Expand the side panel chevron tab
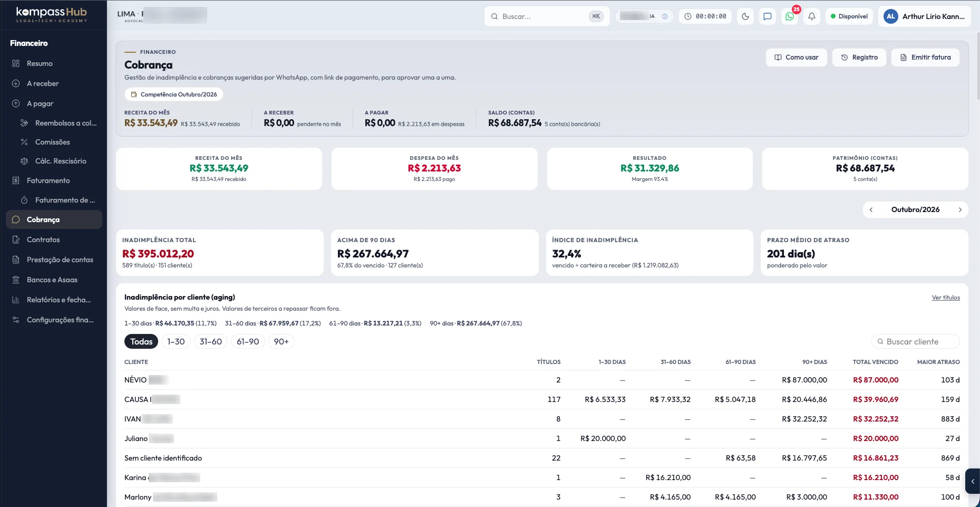This screenshot has width=980, height=507. click(973, 481)
